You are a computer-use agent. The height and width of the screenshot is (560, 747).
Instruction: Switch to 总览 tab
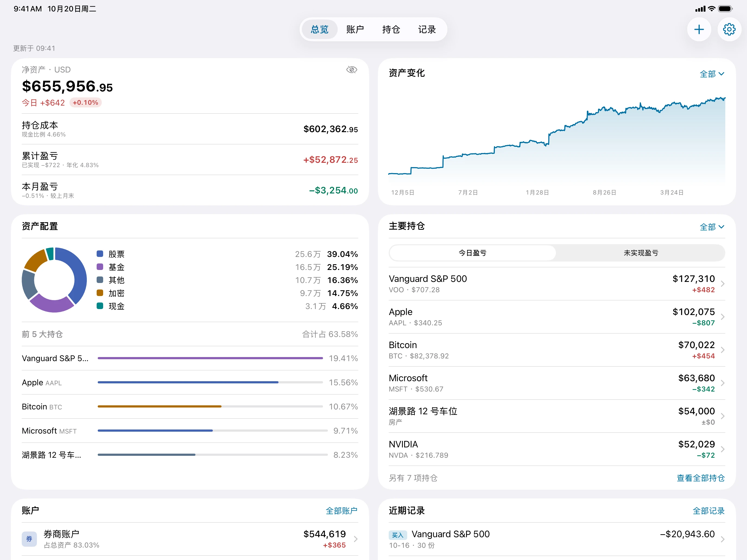[x=319, y=30]
